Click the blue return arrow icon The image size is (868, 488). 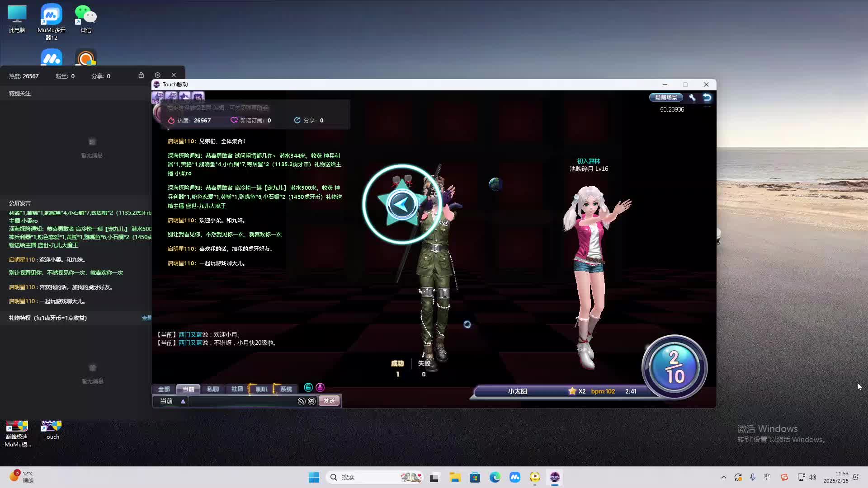point(707,98)
